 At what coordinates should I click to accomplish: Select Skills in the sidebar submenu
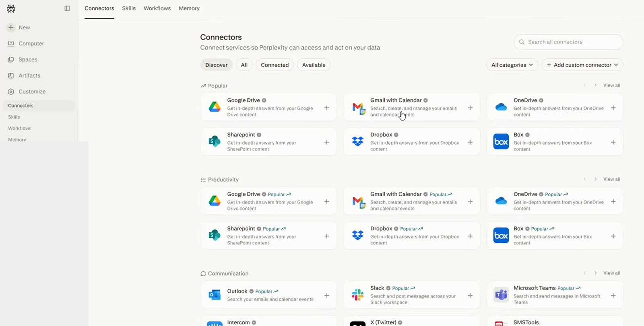(14, 117)
